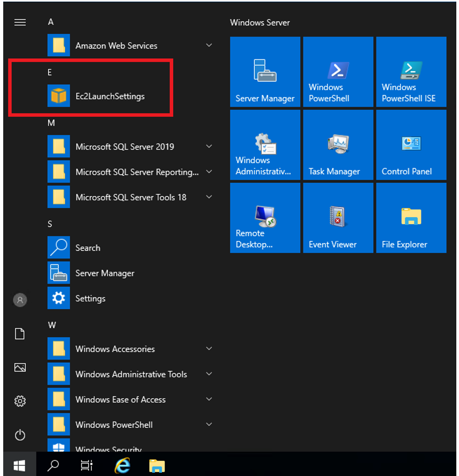Open the Event Viewer tile
459x476 pixels.
click(x=338, y=218)
